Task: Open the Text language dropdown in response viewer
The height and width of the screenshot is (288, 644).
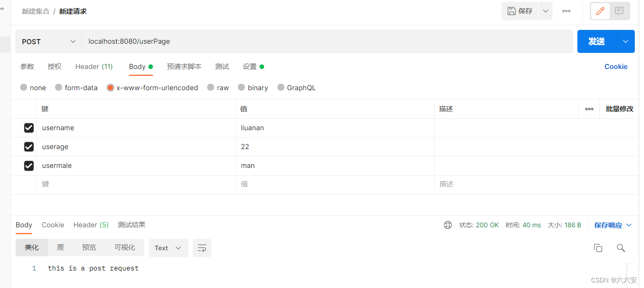Action: (x=168, y=248)
